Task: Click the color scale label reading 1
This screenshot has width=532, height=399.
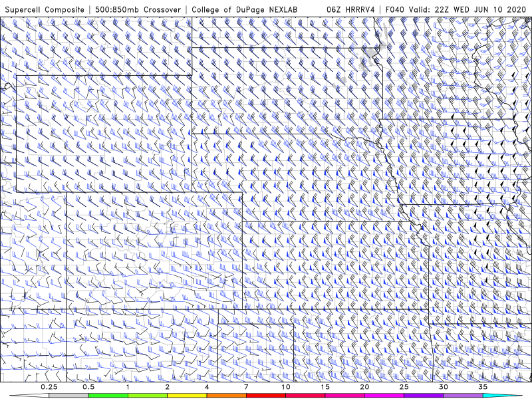Action: point(128,387)
